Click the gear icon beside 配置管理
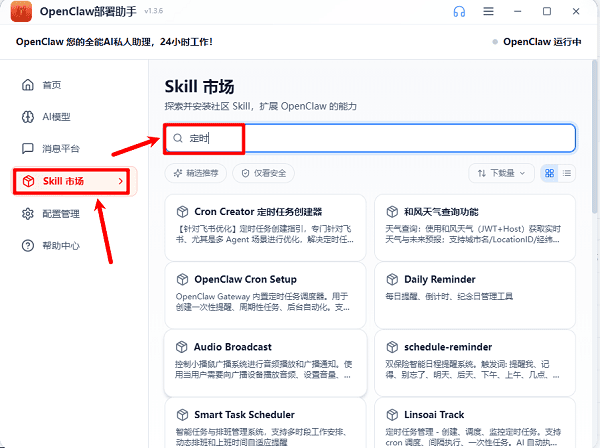The width and height of the screenshot is (600, 448). click(x=28, y=214)
